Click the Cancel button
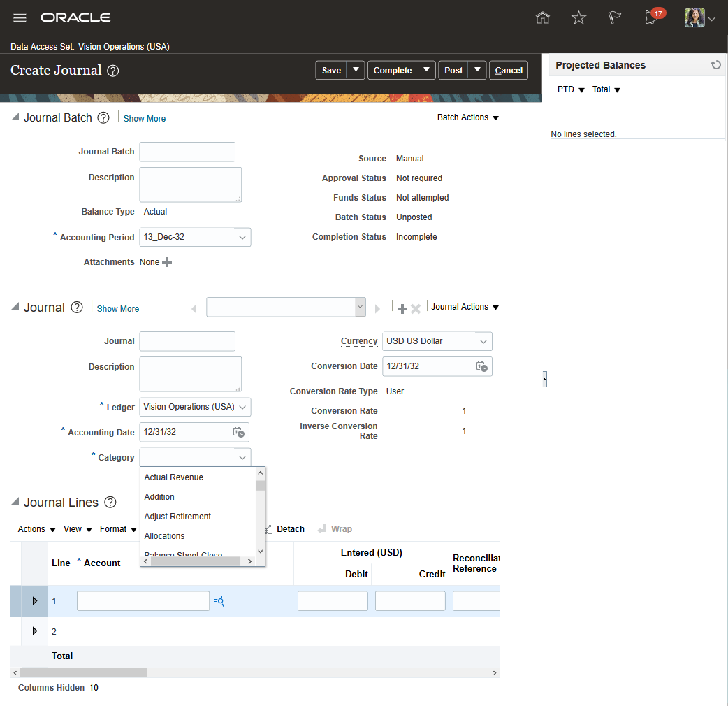The height and width of the screenshot is (706, 728). (x=509, y=70)
